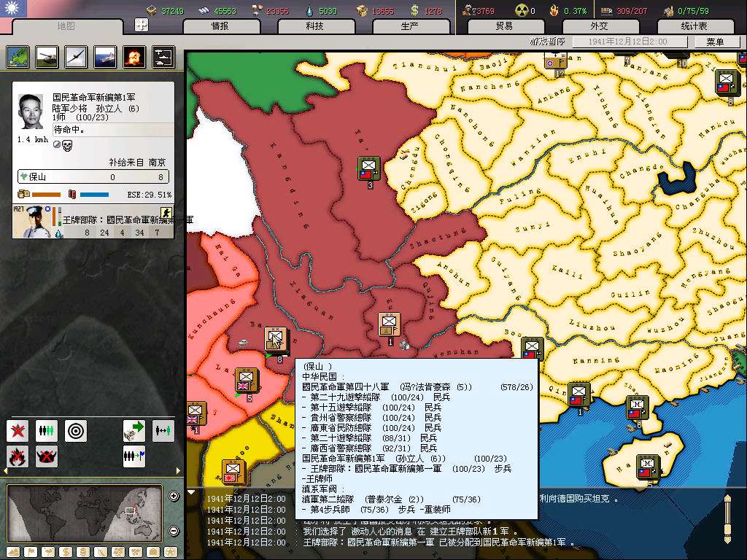Click the supply crate with green arrow icon
747x560 pixels.
134,431
